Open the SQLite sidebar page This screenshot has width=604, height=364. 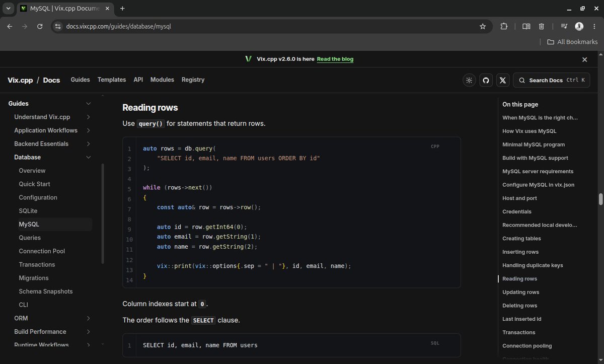coord(28,211)
